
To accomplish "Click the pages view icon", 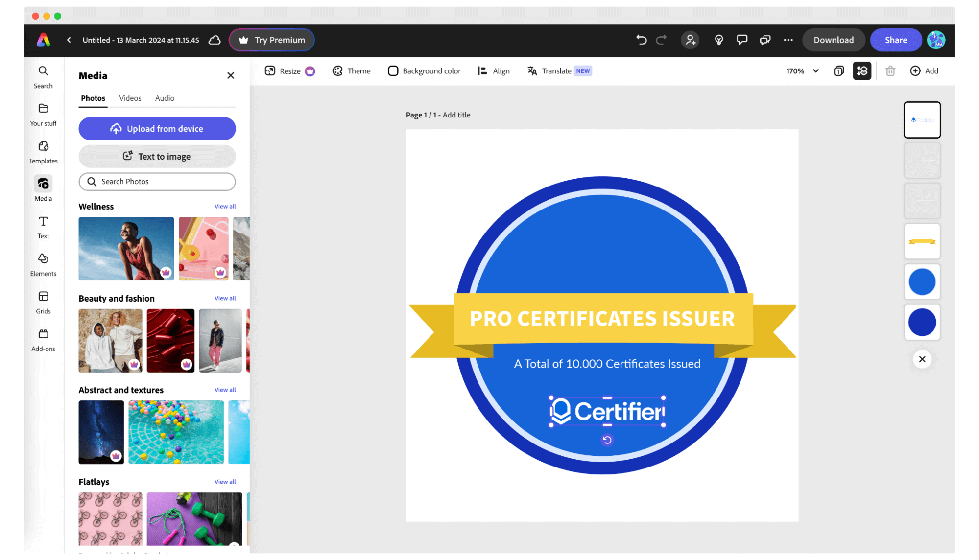I will pyautogui.click(x=839, y=71).
